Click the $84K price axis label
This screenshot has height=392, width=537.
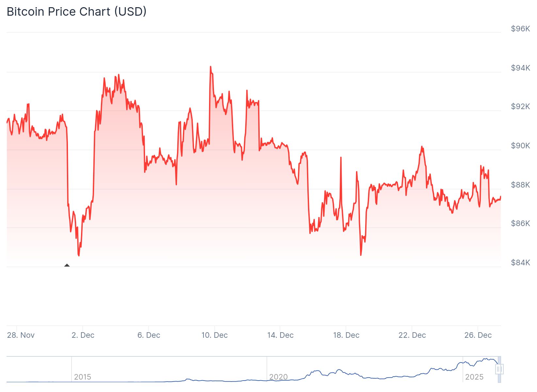point(520,263)
